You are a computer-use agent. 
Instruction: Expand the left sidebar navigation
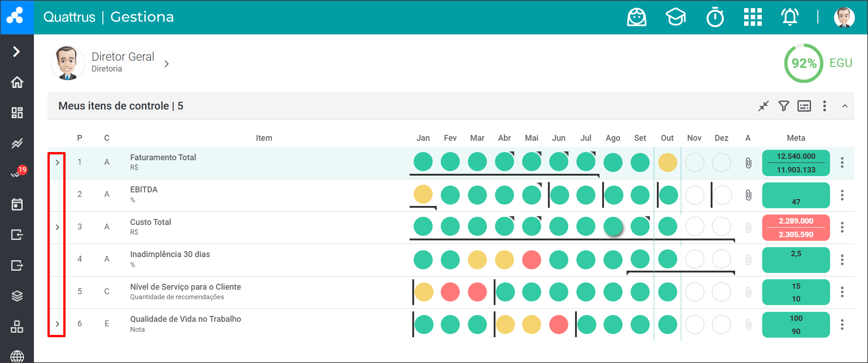[17, 52]
